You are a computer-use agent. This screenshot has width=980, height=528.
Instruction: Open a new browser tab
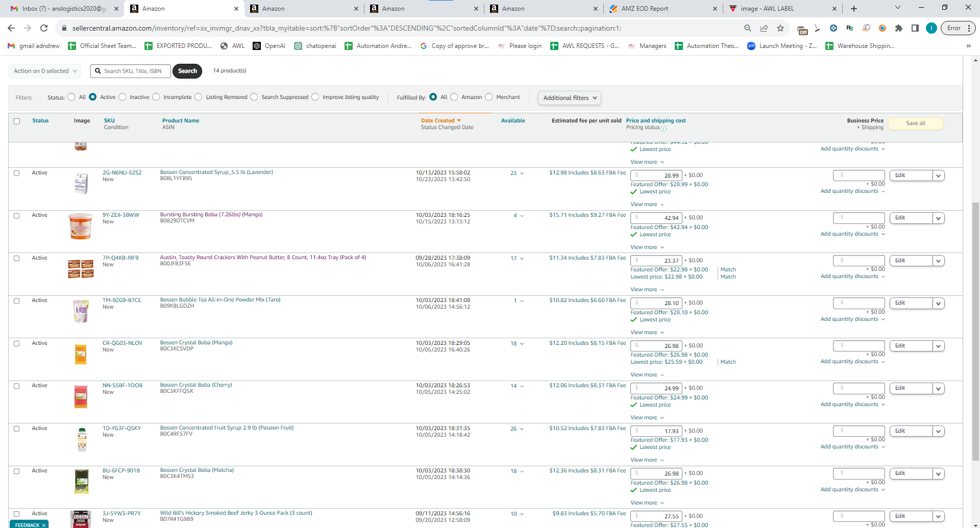pos(854,9)
